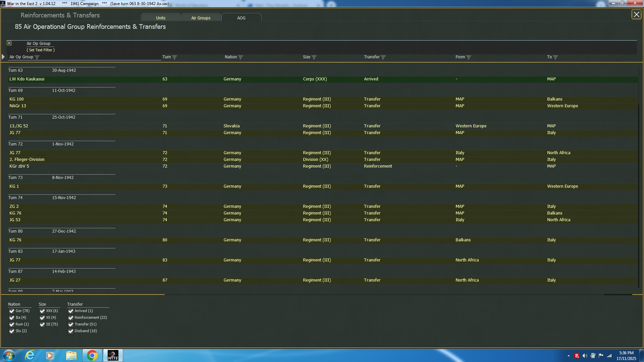Toggle the Reinforcement (23) transfer checkbox
644x362 pixels.
pos(71,318)
